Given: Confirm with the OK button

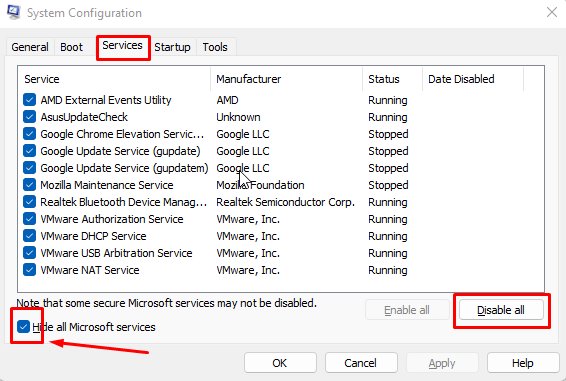Looking at the screenshot, I should tap(280, 363).
